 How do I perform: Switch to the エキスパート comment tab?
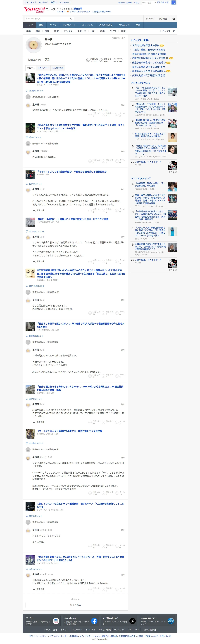coord(43,68)
